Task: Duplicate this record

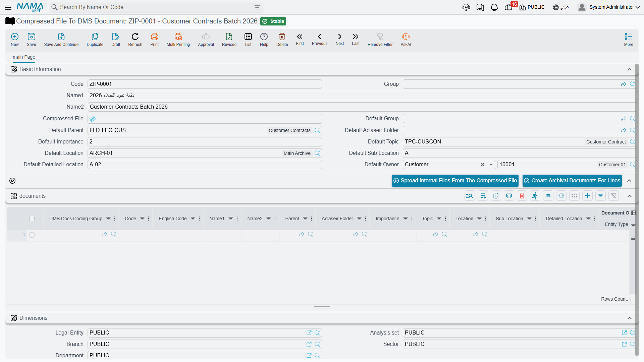Action: pos(95,40)
